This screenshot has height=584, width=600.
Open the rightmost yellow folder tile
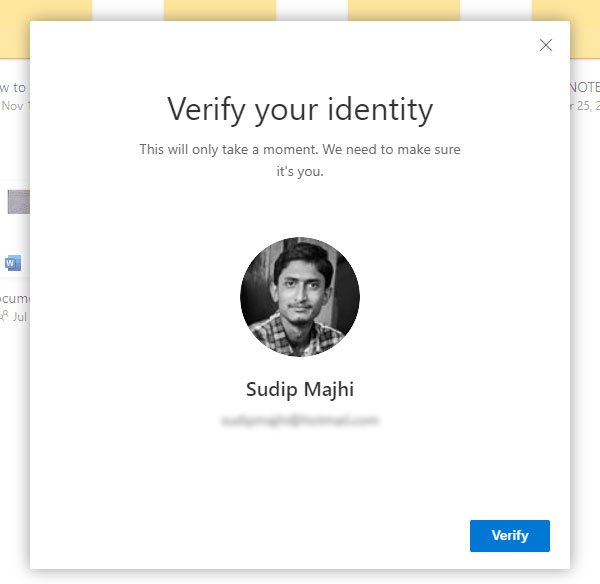click(565, 10)
